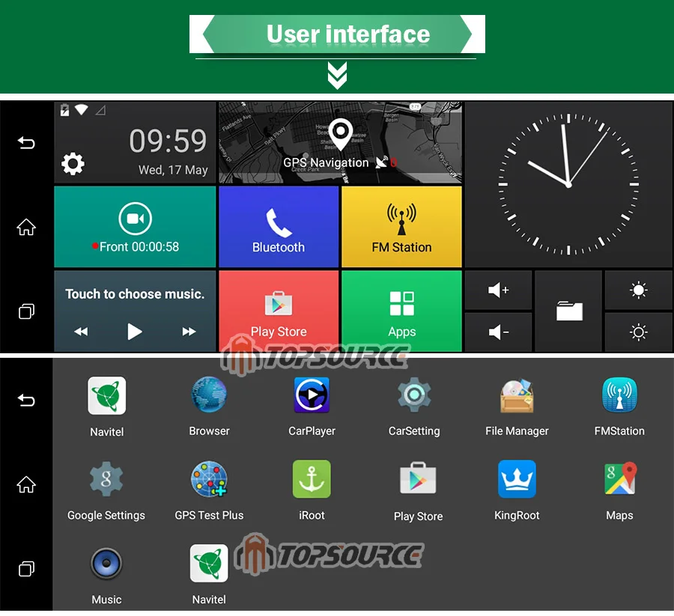This screenshot has height=616, width=674.
Task: Open recent apps on the dashboard screen
Action: click(26, 311)
